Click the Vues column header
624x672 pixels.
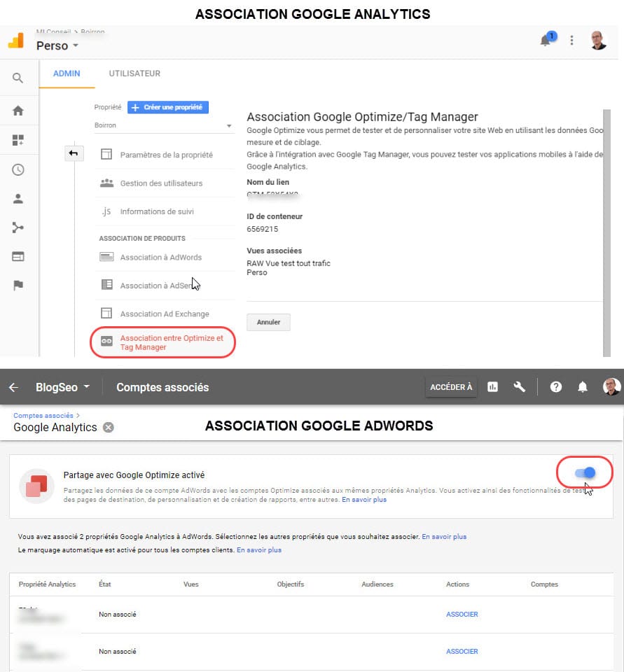[x=191, y=584]
